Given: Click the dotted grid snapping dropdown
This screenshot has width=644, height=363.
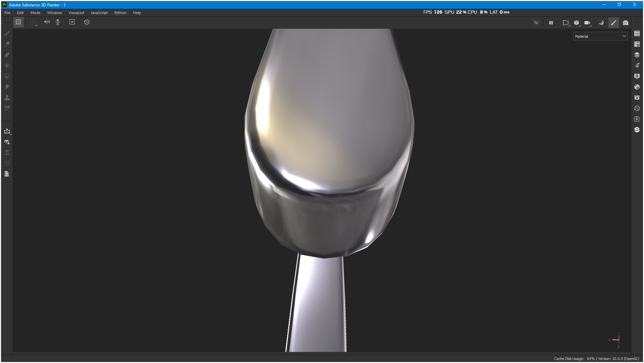Looking at the screenshot, I should pos(33,22).
